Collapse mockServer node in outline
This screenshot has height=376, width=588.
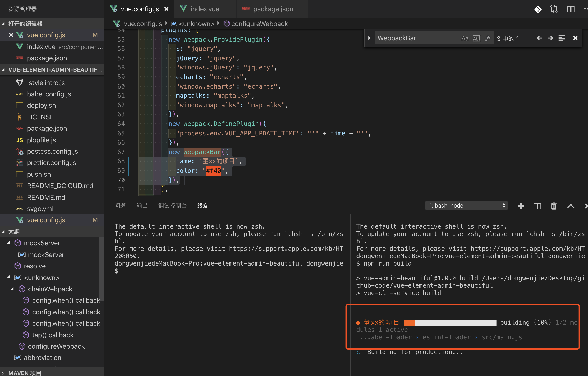click(x=8, y=243)
